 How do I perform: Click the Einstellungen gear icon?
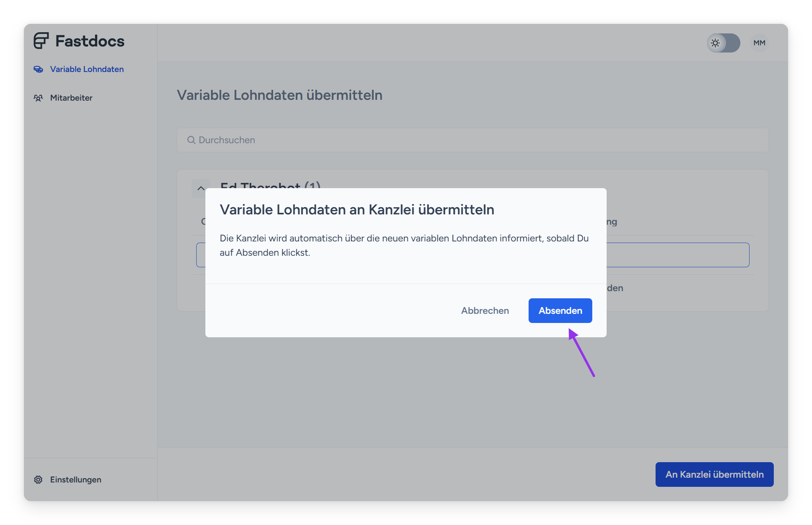38,480
